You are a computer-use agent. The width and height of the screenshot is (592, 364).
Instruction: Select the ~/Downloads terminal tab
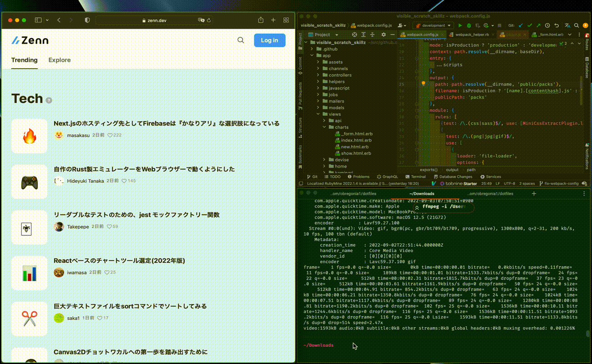click(422, 193)
